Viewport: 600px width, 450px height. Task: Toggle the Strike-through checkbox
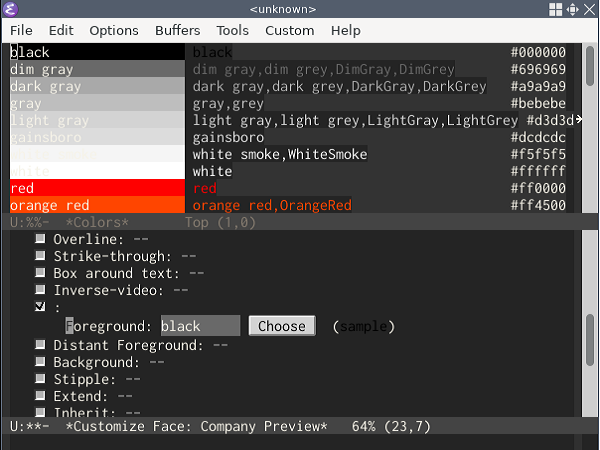(40, 257)
